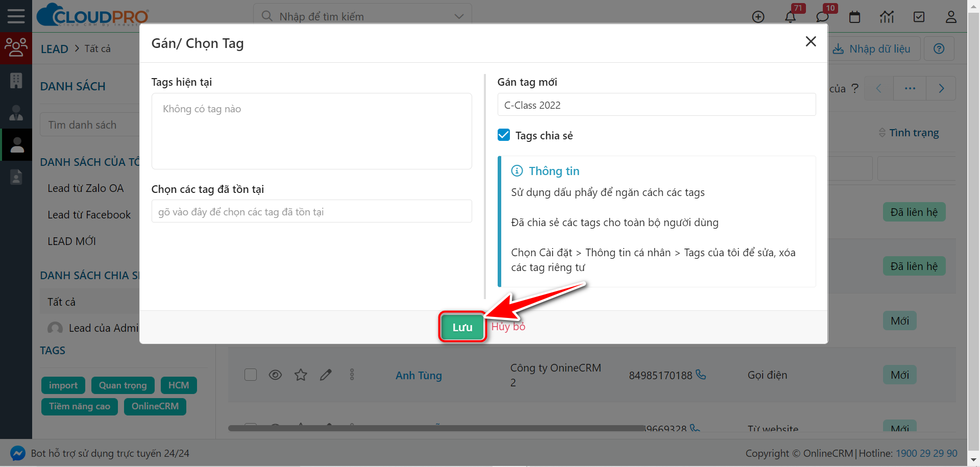The height and width of the screenshot is (467, 980).
Task: Open the hamburger main menu
Action: (x=16, y=16)
